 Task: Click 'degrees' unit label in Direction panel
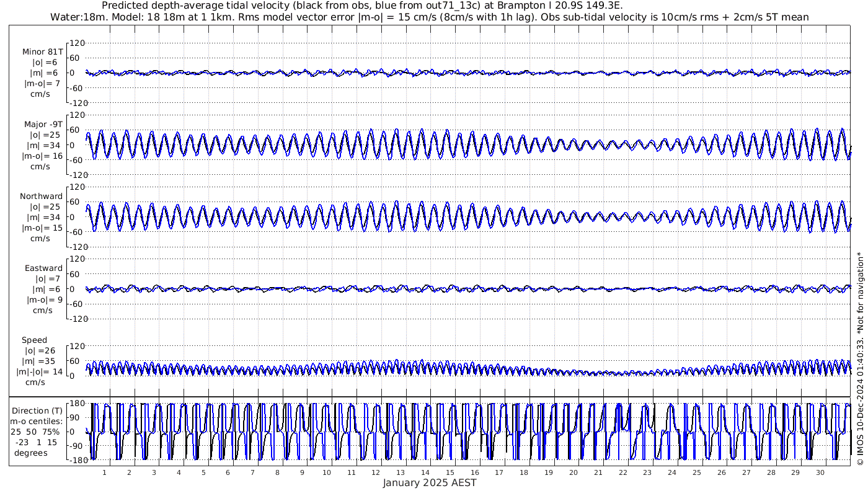31,453
